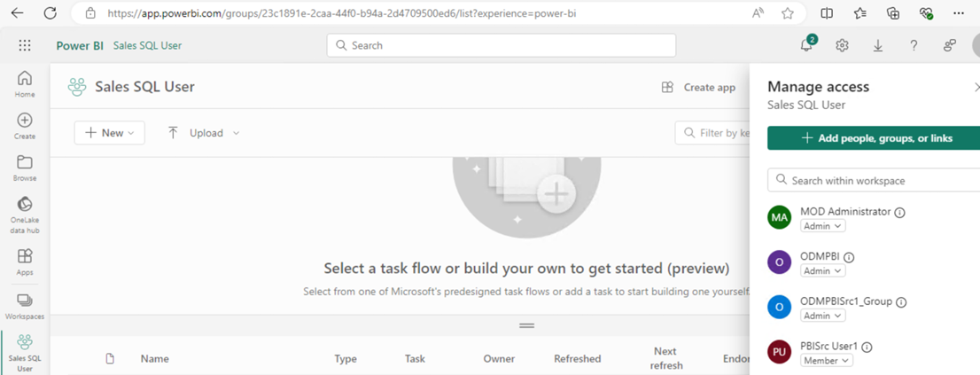This screenshot has height=375, width=980.
Task: Open browser split screen icon
Action: coord(827,13)
